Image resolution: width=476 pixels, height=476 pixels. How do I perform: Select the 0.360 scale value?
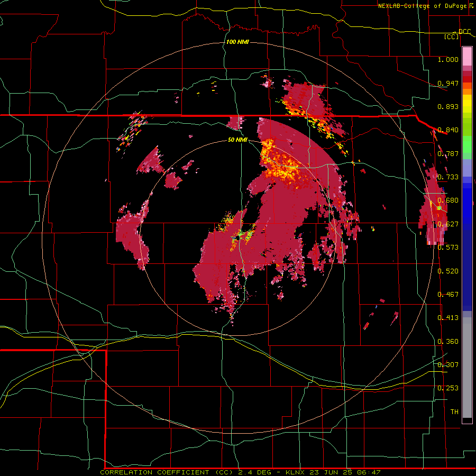tap(448, 342)
